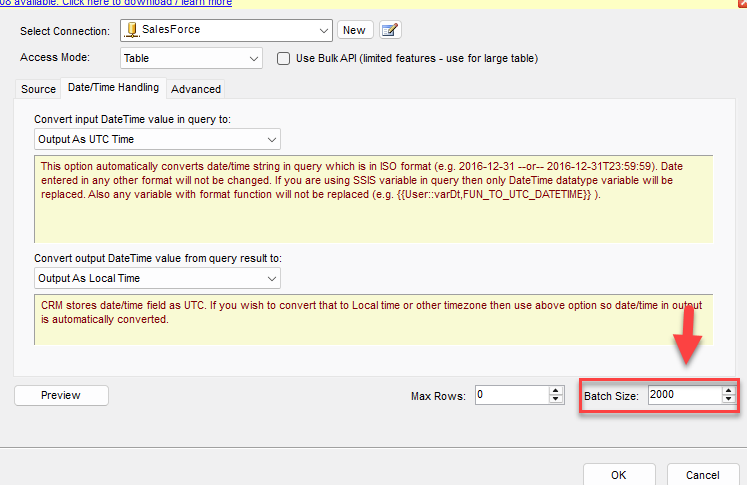This screenshot has height=485, width=747.
Task: Click the download / learn more link
Action: coord(116,3)
